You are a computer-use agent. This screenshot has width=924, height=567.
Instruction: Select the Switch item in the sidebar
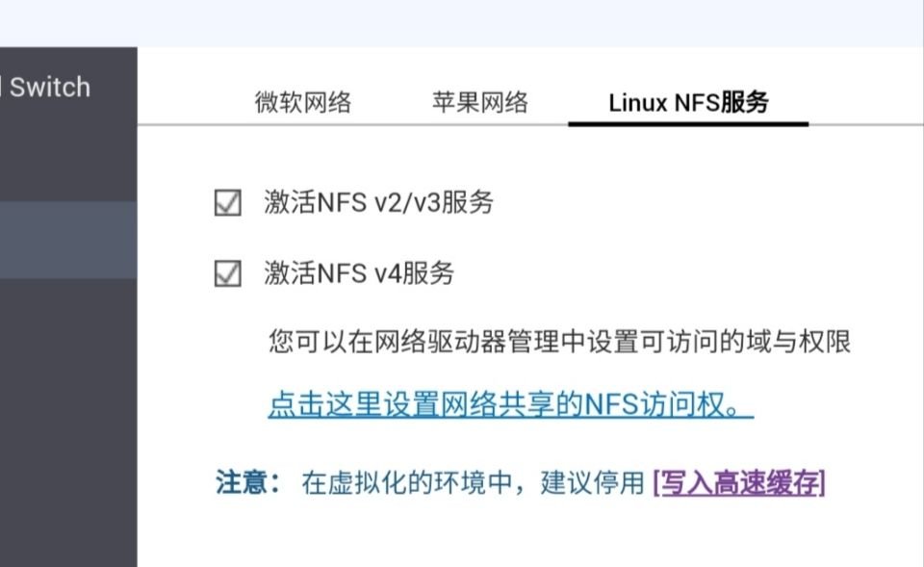tap(48, 88)
